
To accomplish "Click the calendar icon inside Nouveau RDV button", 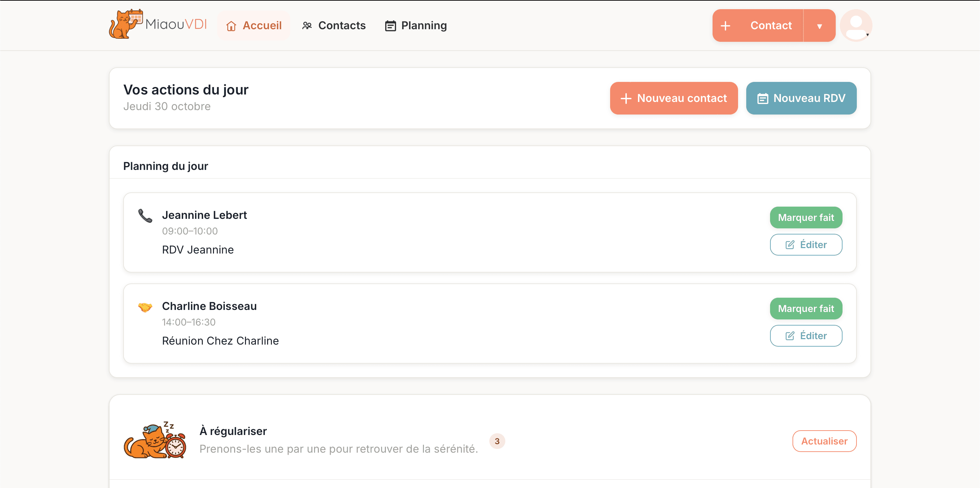I will pyautogui.click(x=762, y=98).
